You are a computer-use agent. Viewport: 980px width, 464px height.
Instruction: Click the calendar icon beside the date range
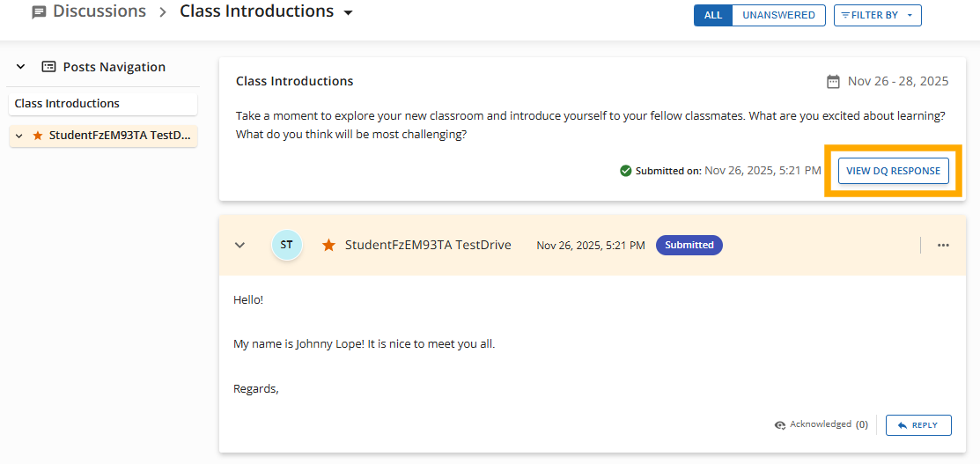(833, 81)
